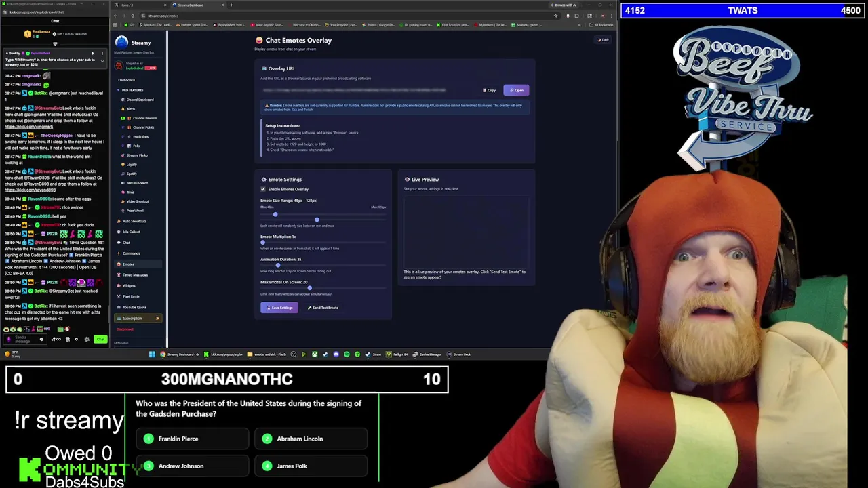Click the Windows Start button

[x=152, y=354]
